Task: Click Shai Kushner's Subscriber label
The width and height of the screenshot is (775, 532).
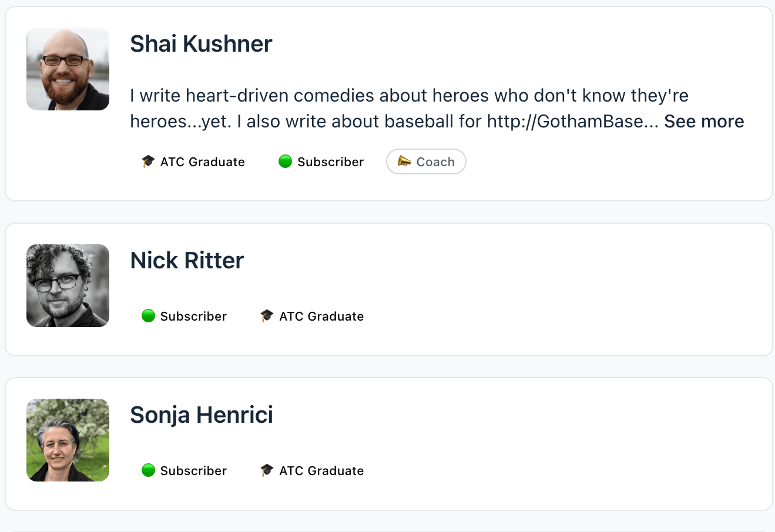Action: tap(330, 162)
